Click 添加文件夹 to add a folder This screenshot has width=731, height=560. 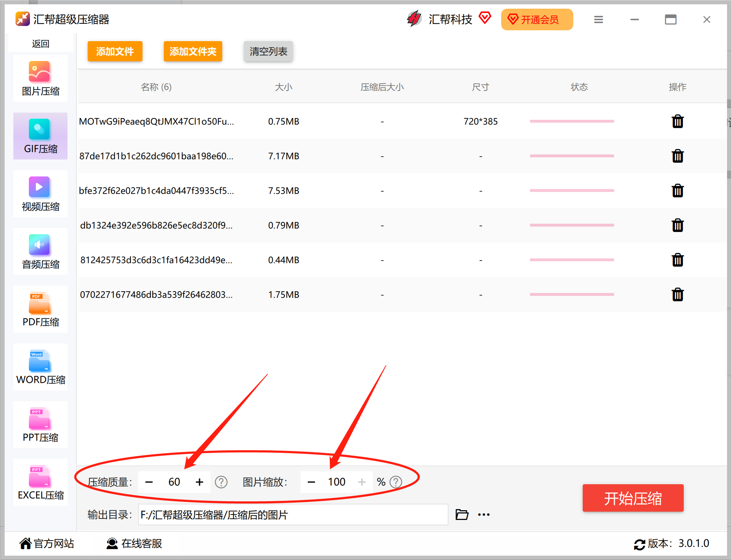coord(193,51)
